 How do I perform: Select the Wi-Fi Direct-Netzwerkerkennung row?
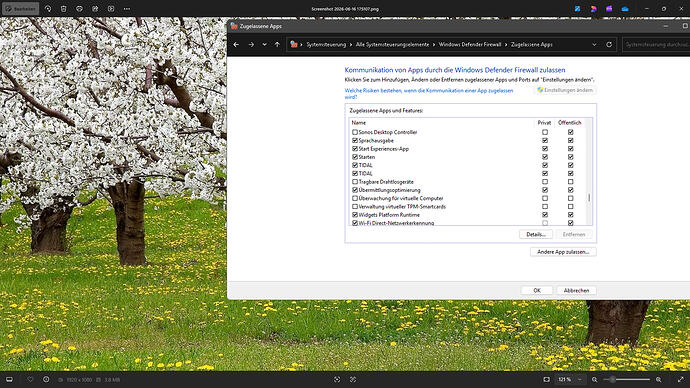click(x=468, y=223)
